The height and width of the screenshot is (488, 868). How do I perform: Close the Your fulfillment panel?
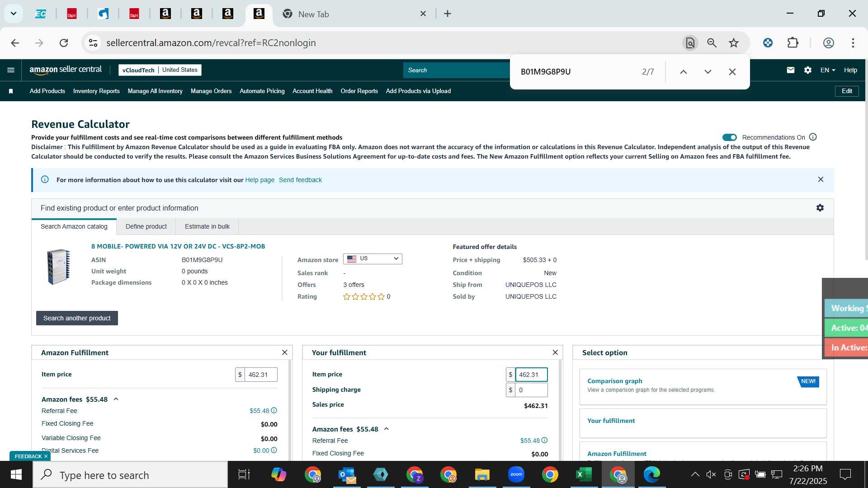tap(555, 352)
